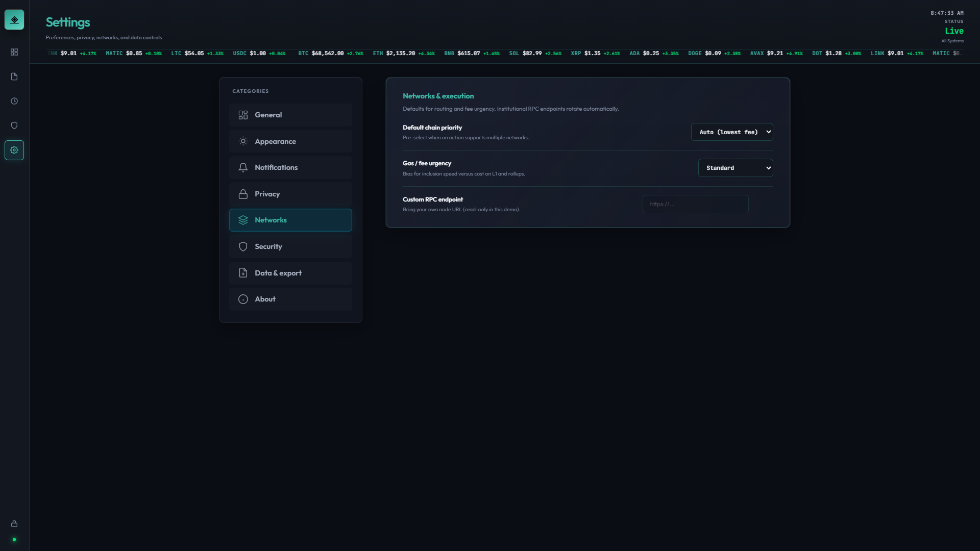This screenshot has height=551, width=980.
Task: Click the green status indicator dot in sidebar
Action: point(14,539)
